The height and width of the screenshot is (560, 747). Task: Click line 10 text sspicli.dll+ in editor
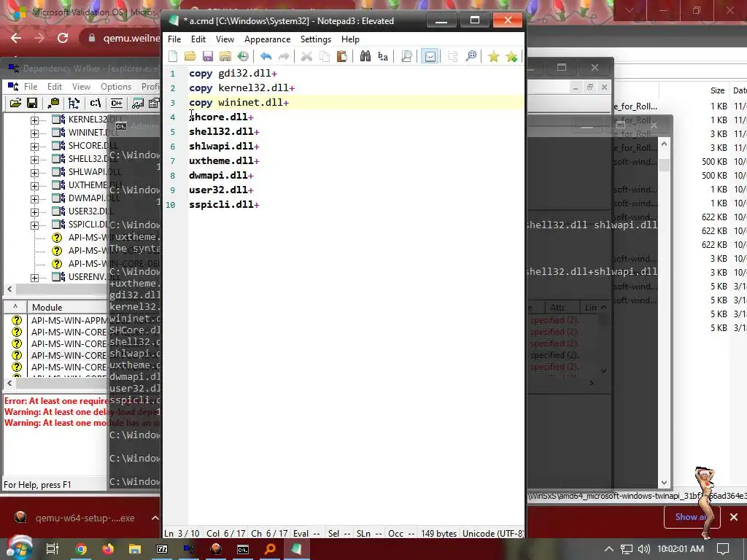[224, 205]
